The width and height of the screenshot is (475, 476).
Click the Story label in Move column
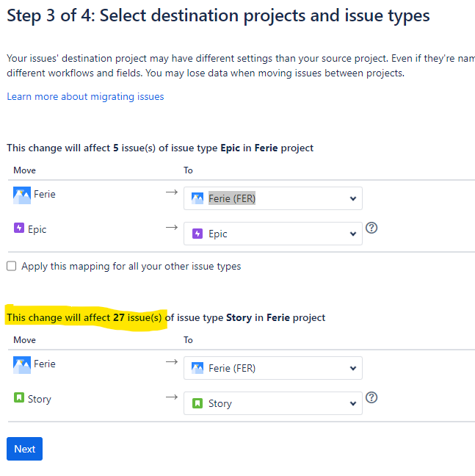pyautogui.click(x=39, y=399)
